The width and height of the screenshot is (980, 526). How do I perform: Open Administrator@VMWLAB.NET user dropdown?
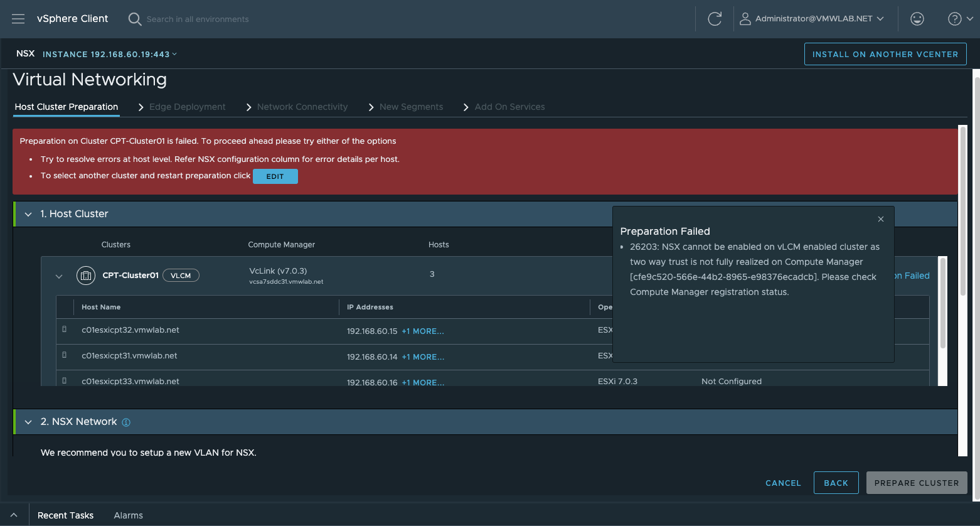pyautogui.click(x=819, y=19)
